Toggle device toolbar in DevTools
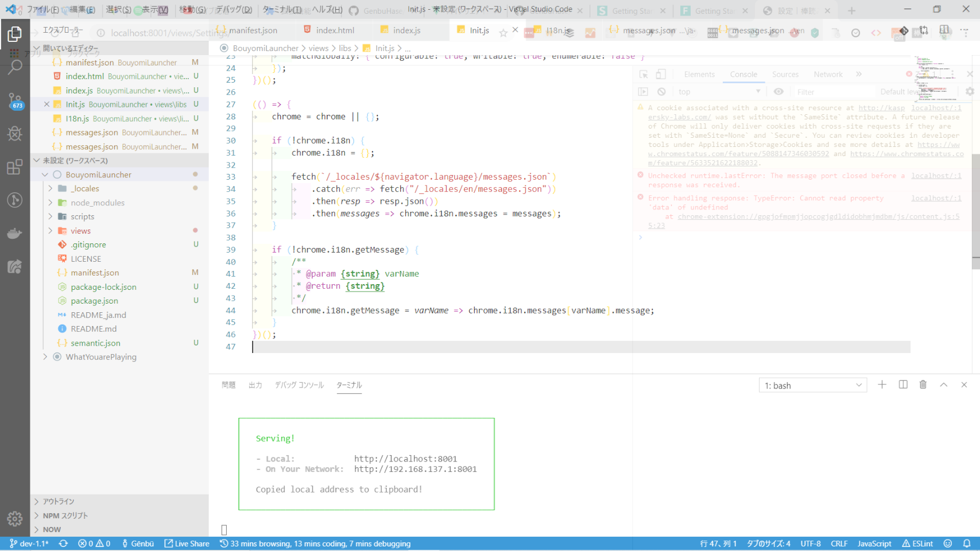The image size is (980, 551). 661,75
